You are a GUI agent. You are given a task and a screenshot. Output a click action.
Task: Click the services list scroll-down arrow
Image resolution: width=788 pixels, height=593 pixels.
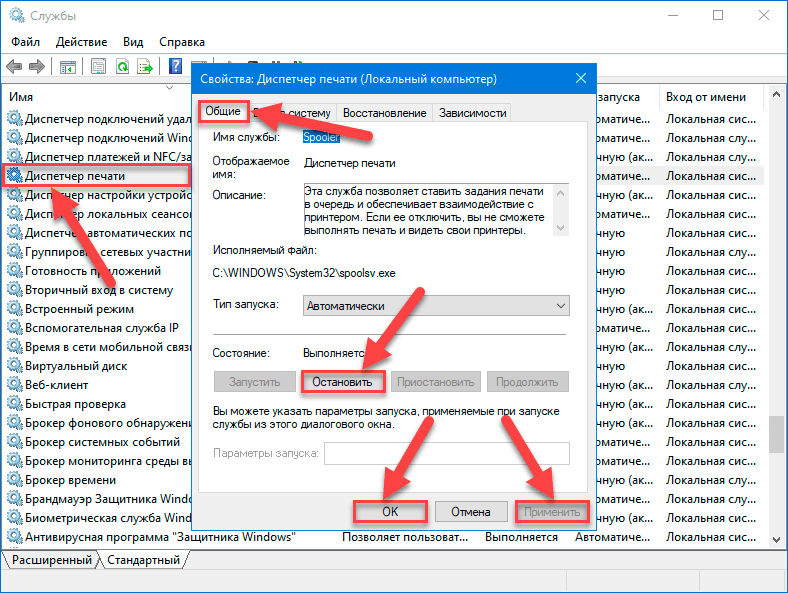click(776, 540)
